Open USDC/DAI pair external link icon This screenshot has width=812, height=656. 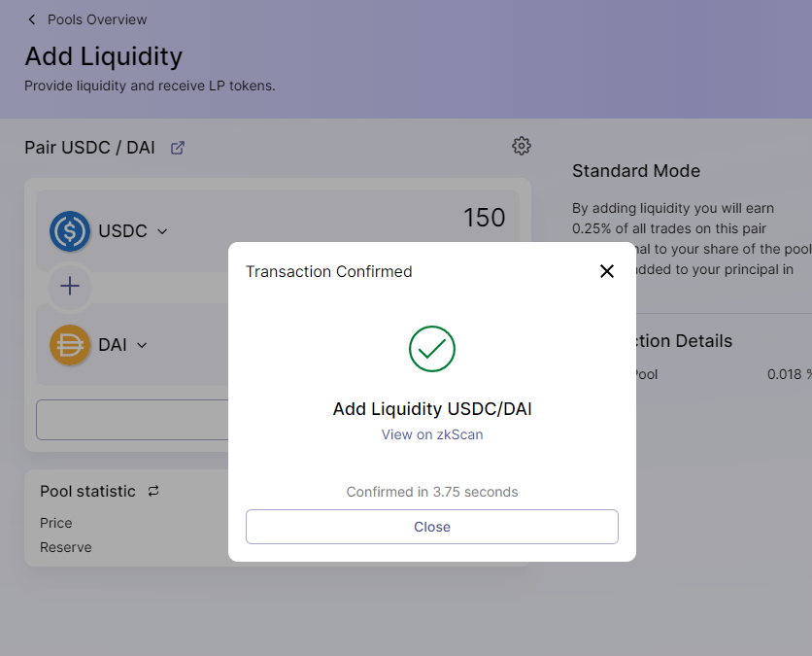[178, 148]
